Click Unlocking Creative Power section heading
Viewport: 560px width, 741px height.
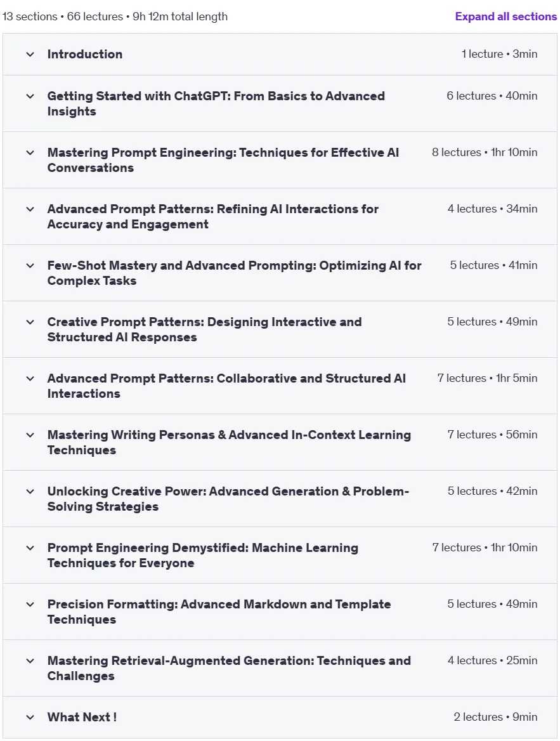228,499
